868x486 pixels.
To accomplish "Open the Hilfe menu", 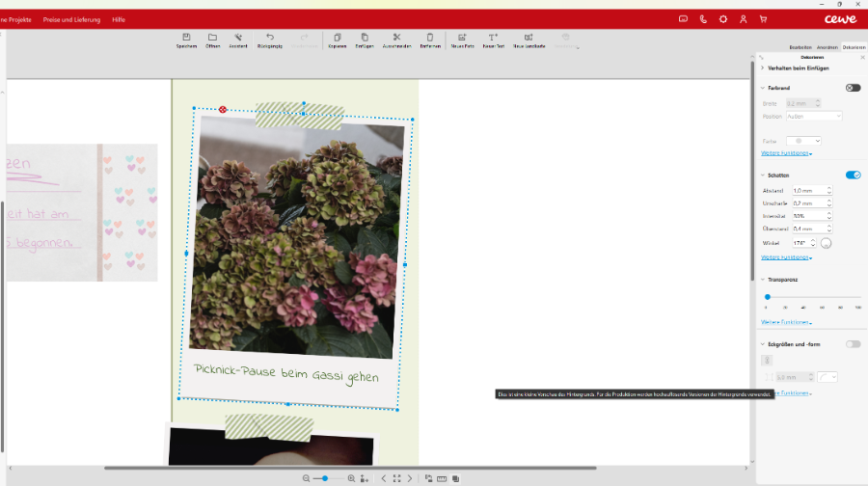I will [119, 19].
